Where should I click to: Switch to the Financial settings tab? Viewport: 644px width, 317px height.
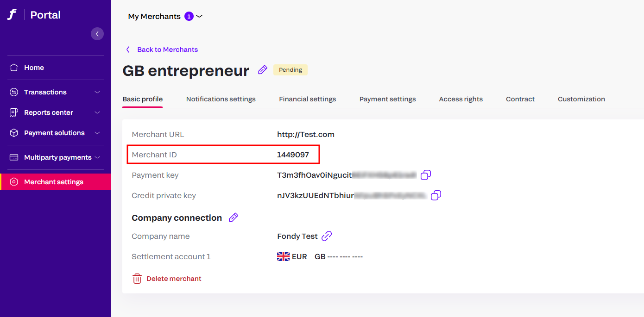(x=308, y=99)
